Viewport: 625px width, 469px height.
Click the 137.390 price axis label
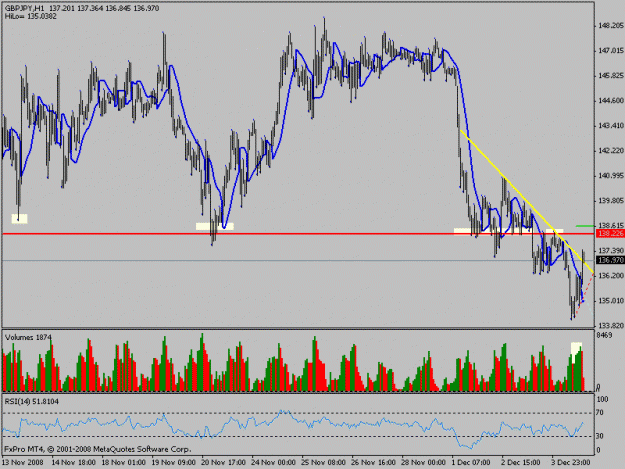610,250
